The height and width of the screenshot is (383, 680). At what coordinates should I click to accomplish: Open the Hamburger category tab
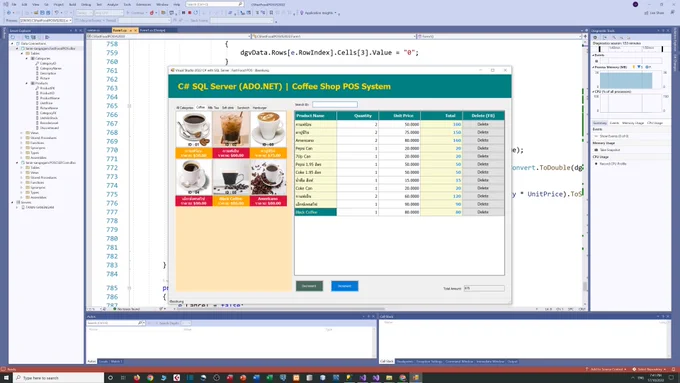[260, 108]
